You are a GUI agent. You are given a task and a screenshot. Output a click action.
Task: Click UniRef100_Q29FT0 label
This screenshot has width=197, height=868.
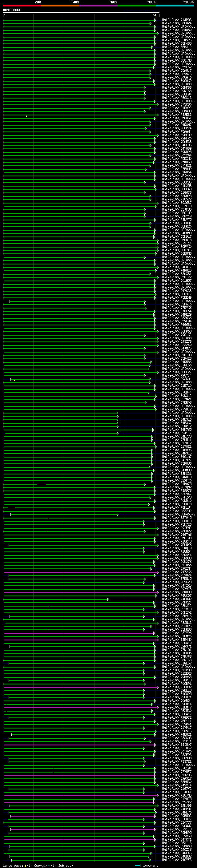coord(177,481)
